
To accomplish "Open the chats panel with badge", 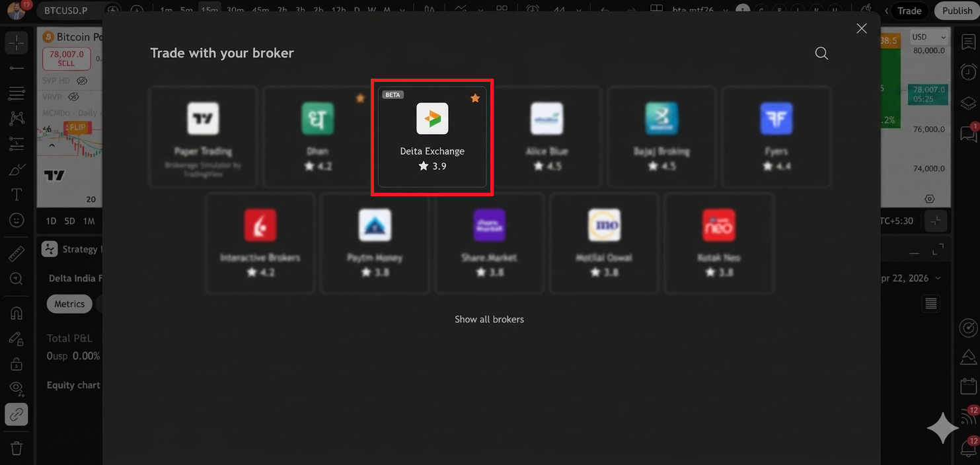I will (968, 133).
